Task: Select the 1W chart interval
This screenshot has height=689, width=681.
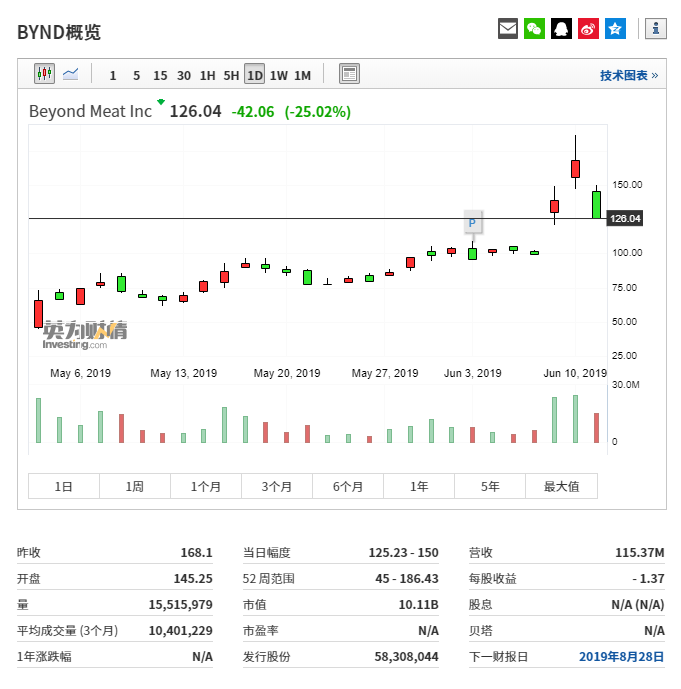Action: (x=279, y=76)
